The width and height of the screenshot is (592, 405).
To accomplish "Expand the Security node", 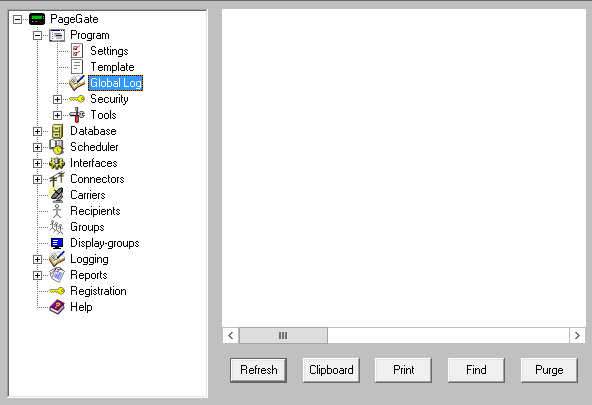I will tap(57, 99).
